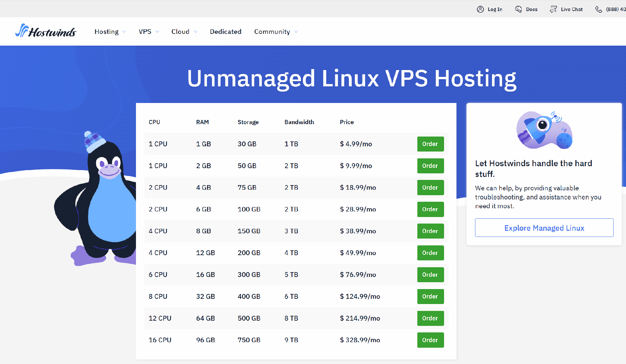Open the Community menu item

coord(272,32)
